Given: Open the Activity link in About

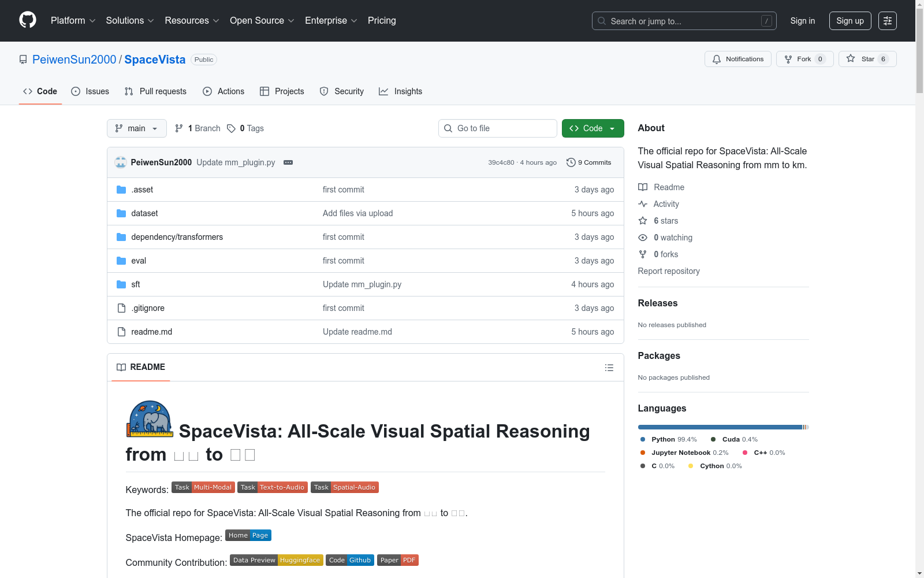Looking at the screenshot, I should (659, 204).
